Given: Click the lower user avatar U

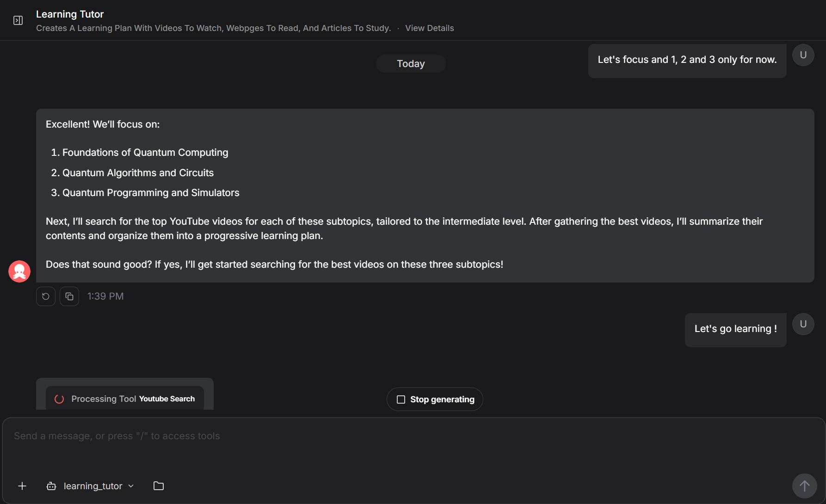Looking at the screenshot, I should click(803, 324).
